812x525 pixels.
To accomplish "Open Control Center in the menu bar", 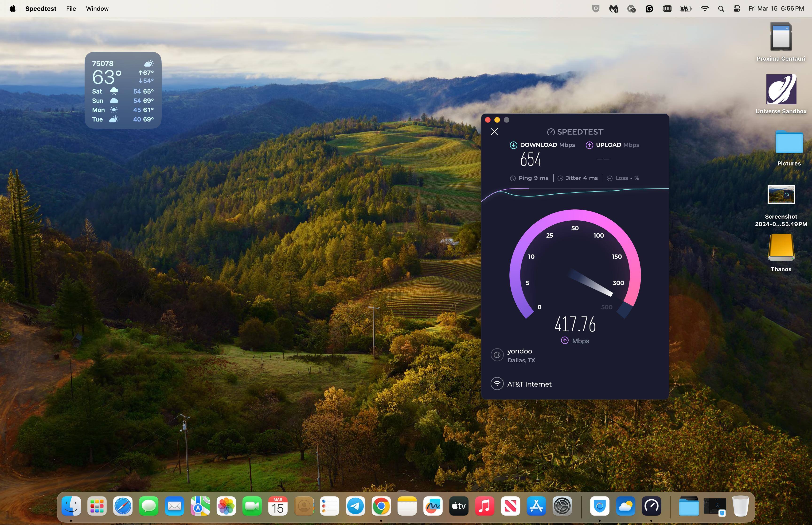I will pyautogui.click(x=736, y=8).
